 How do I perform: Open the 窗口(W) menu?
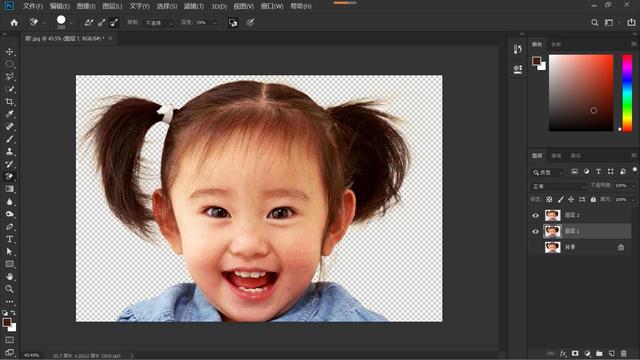pos(272,6)
